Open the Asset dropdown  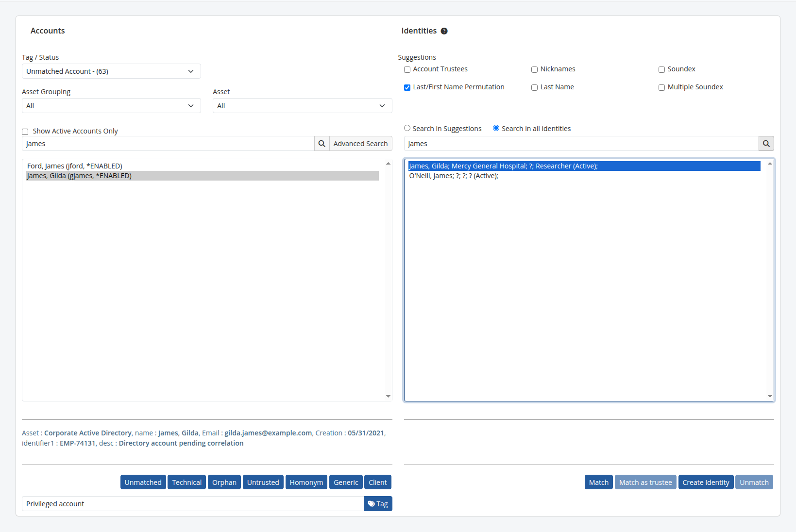(x=302, y=106)
